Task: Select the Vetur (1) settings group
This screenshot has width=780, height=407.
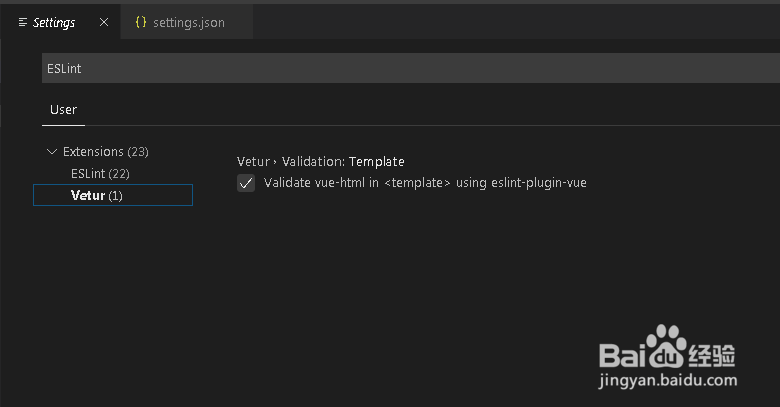Action: point(113,195)
